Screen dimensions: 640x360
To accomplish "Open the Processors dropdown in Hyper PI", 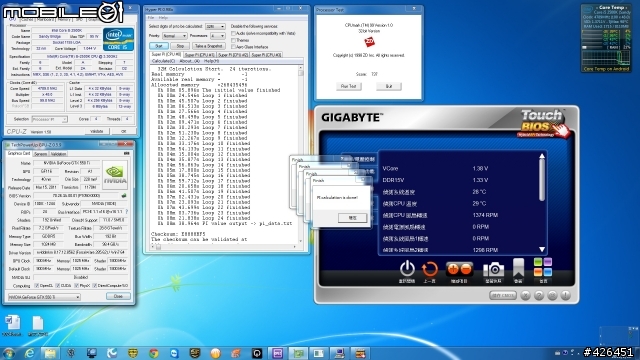I will tap(217, 36).
